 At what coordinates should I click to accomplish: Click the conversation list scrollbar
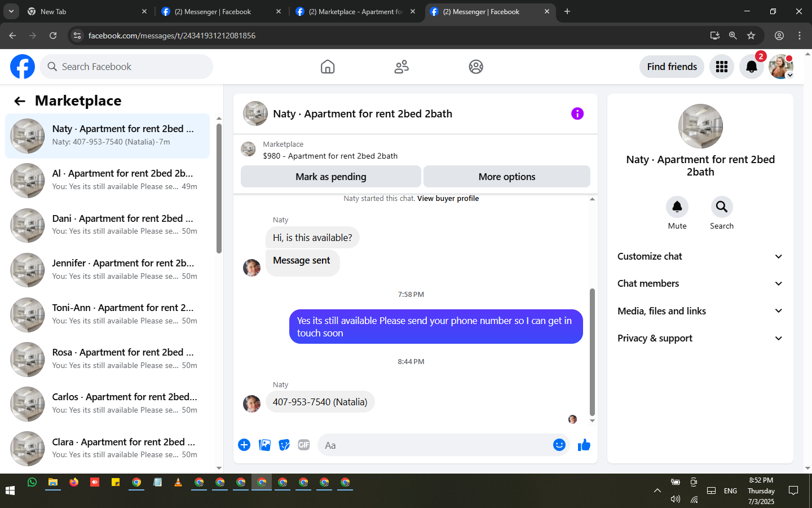pyautogui.click(x=219, y=189)
